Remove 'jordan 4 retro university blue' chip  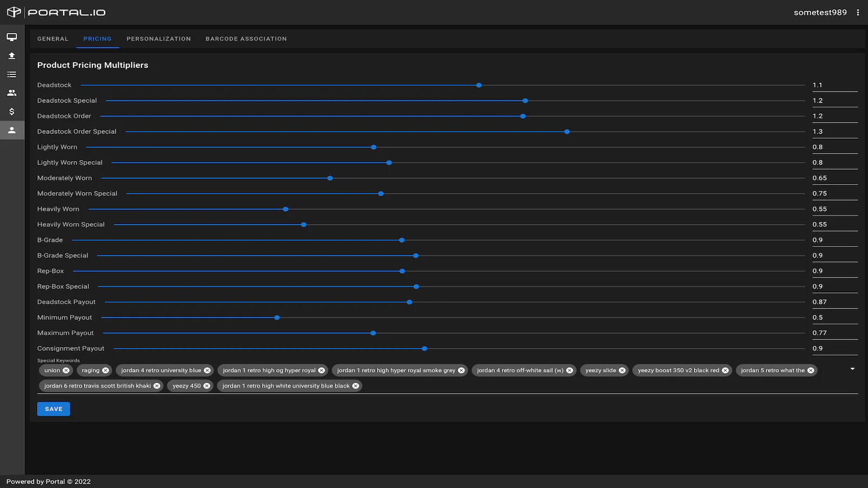coord(207,370)
